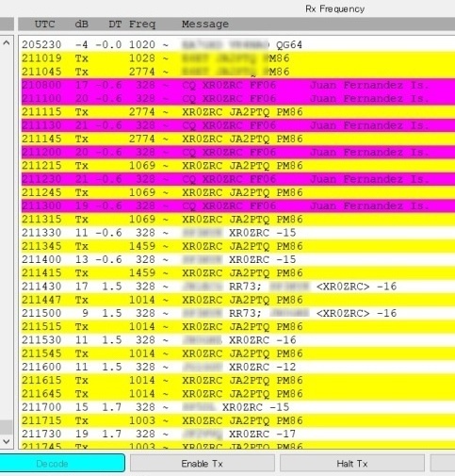This screenshot has height=476, width=455.
Task: Select the 211215 Tx row at 1069
Action: pos(236,165)
